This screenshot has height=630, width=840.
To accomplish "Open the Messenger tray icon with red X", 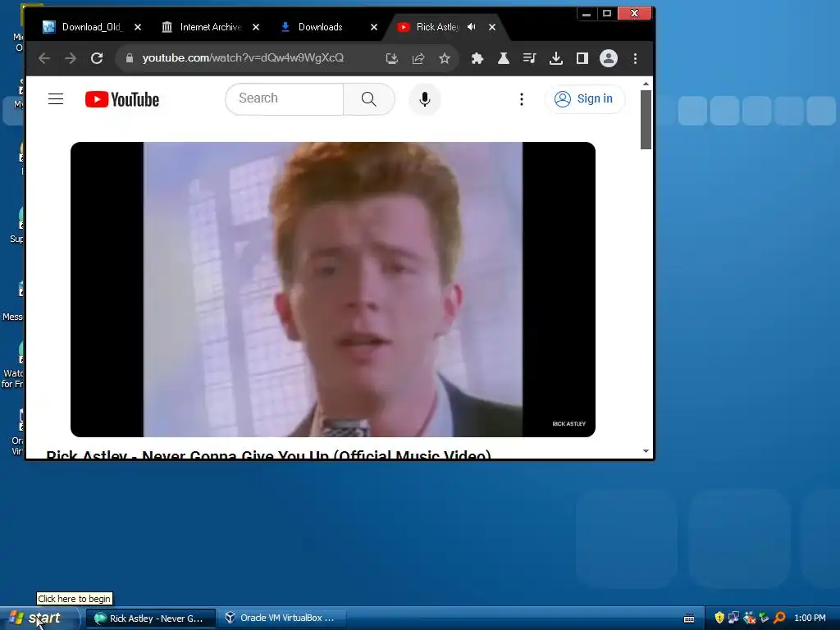I will coord(750,618).
